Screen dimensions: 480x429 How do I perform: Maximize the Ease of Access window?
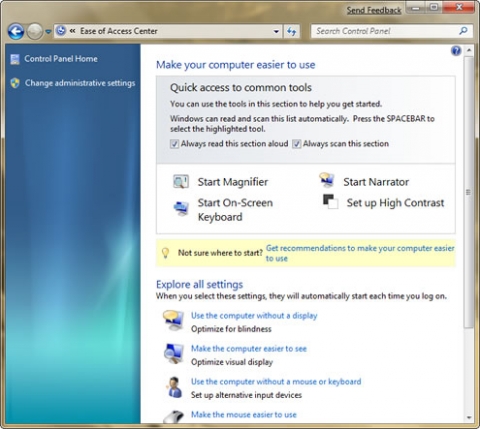[x=434, y=8]
